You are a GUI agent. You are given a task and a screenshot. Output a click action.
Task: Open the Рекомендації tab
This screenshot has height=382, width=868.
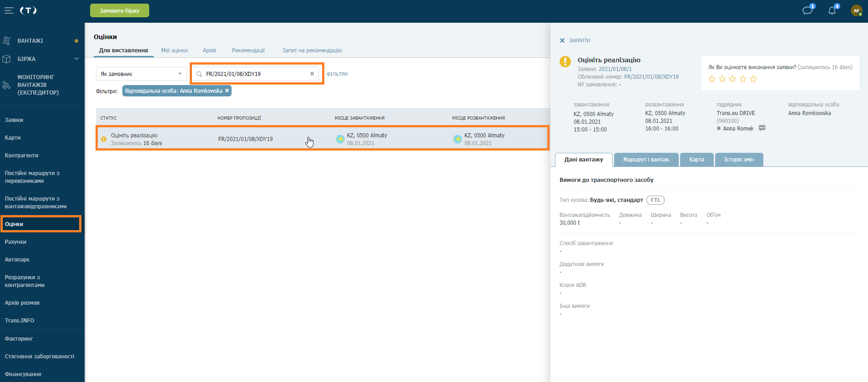248,50
